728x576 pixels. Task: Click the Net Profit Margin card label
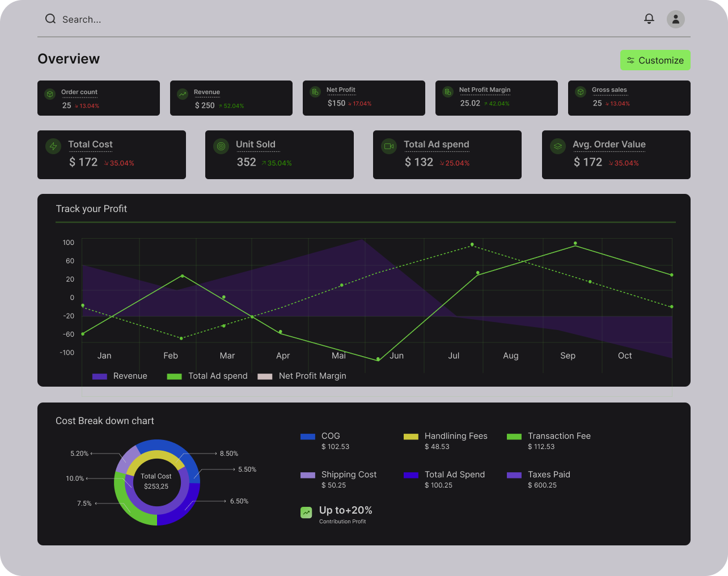coord(485,90)
